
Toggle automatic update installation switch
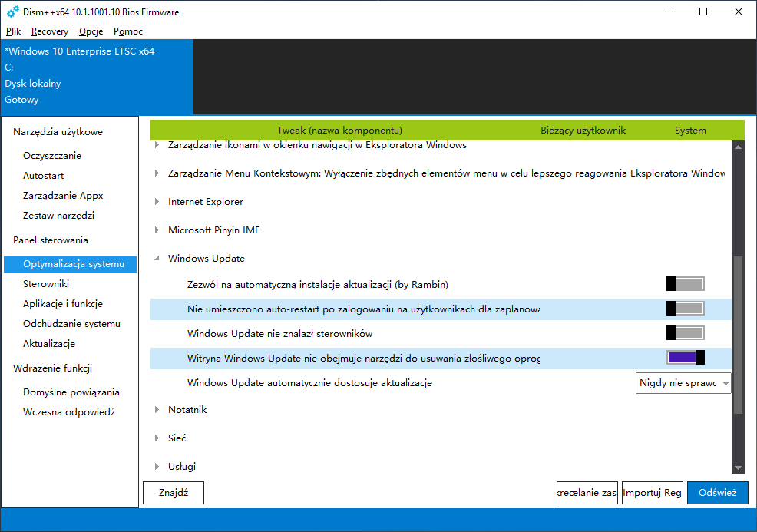click(x=685, y=284)
